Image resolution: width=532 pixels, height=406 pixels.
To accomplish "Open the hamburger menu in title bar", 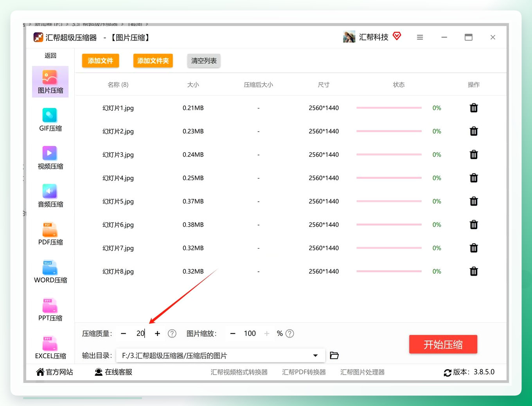I will (420, 37).
